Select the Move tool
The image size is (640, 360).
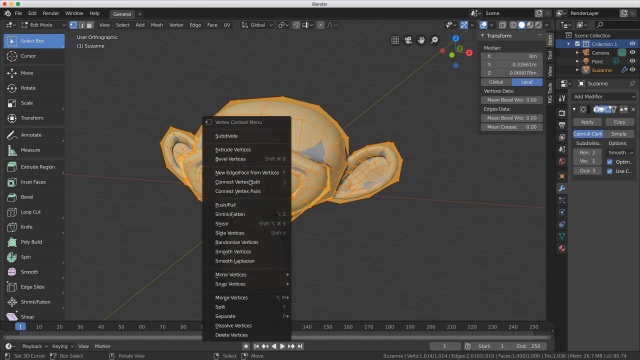[x=34, y=73]
